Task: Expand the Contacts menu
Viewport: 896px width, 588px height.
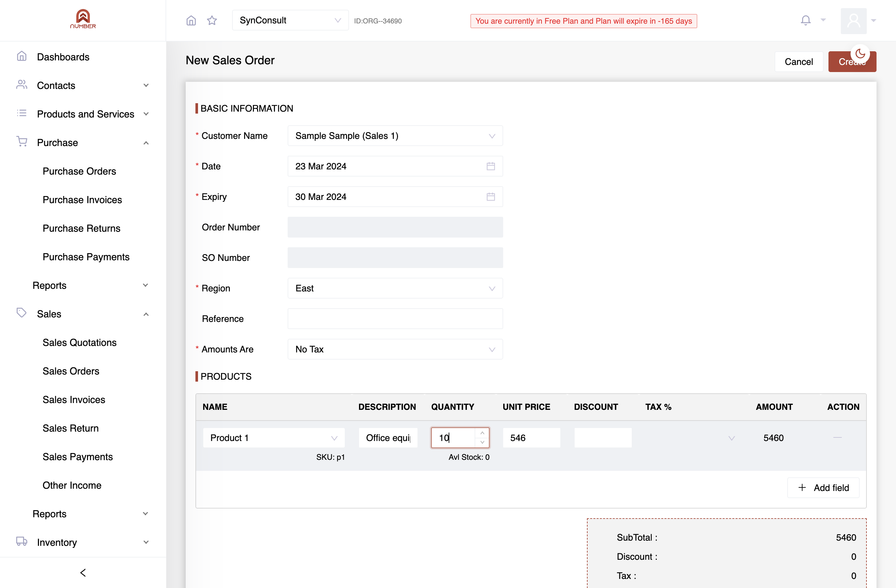Action: click(83, 85)
